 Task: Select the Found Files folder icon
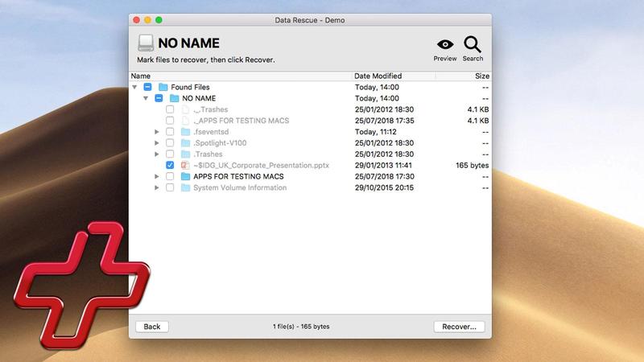163,87
